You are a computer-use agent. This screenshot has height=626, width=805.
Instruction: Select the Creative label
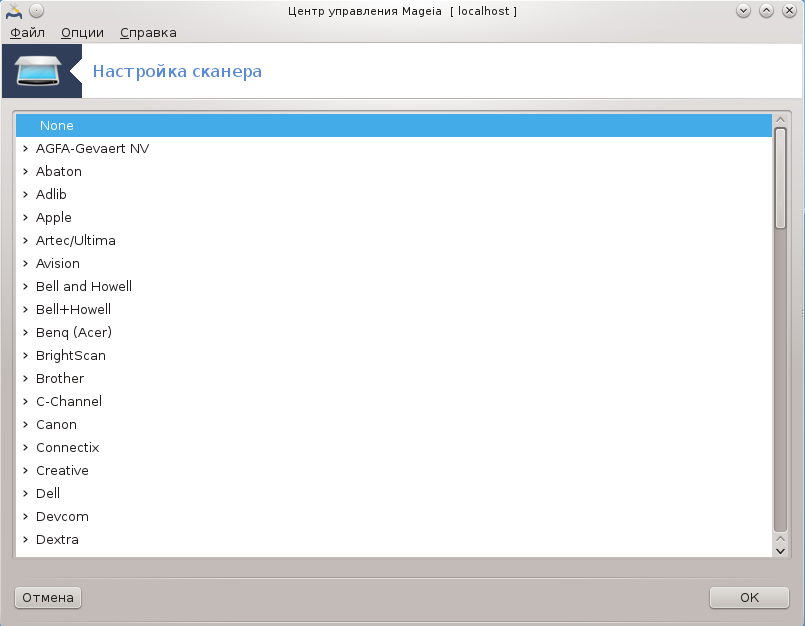[x=62, y=470]
